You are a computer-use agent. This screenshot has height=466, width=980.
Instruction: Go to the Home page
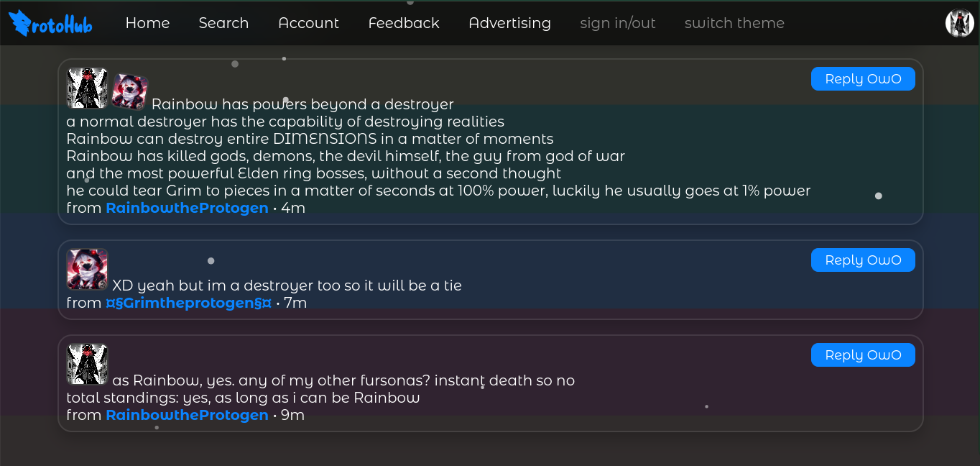coord(147,23)
